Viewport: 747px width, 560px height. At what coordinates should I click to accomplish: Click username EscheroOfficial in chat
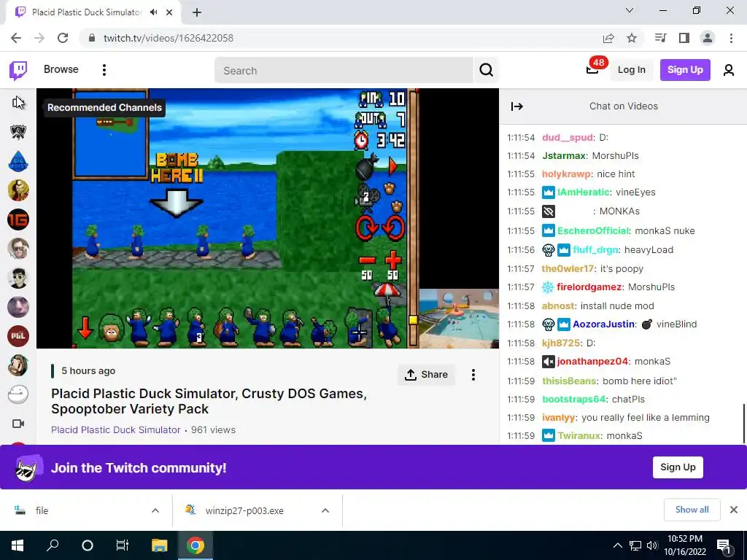tap(593, 230)
